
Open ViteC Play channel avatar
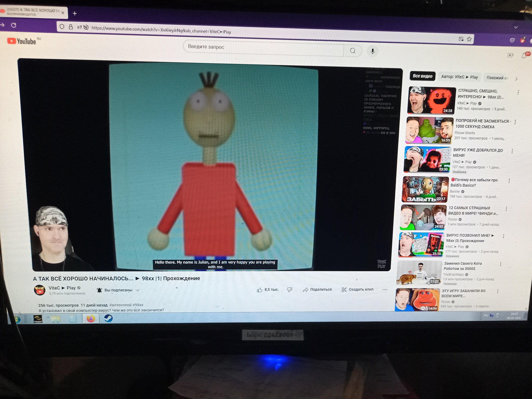pos(40,290)
